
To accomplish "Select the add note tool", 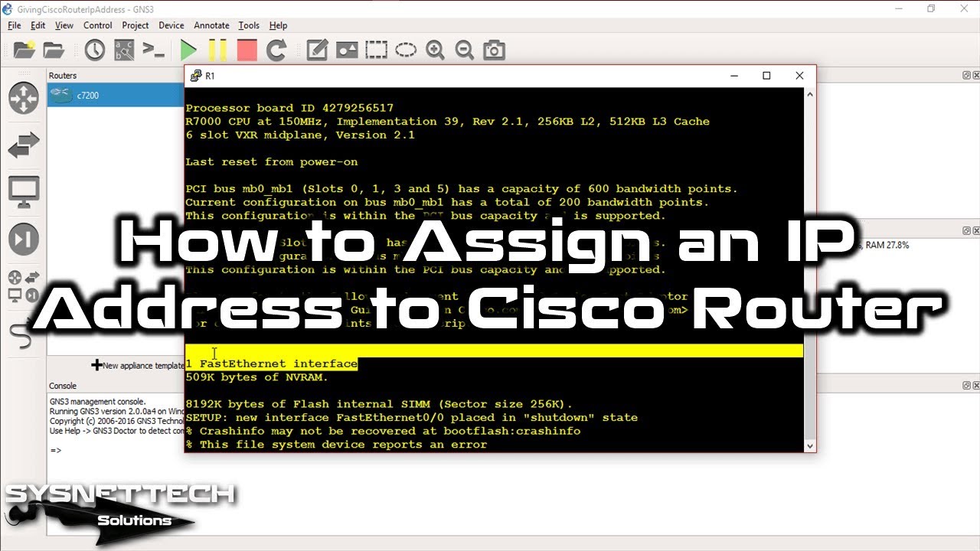I will click(317, 51).
